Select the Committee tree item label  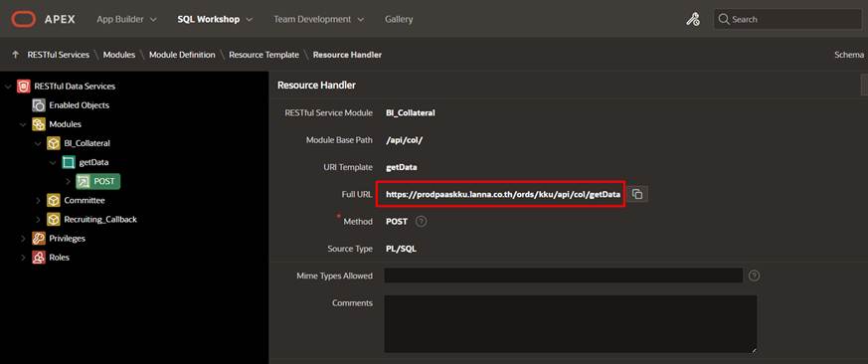[x=85, y=201]
